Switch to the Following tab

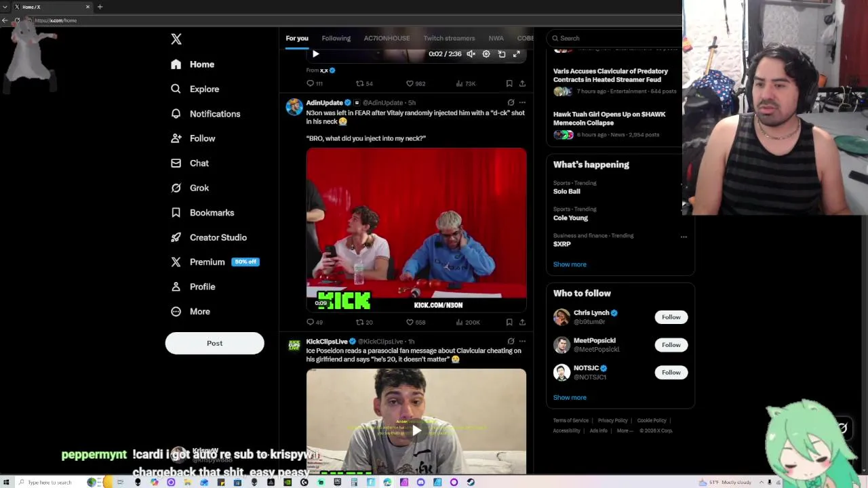coord(336,38)
